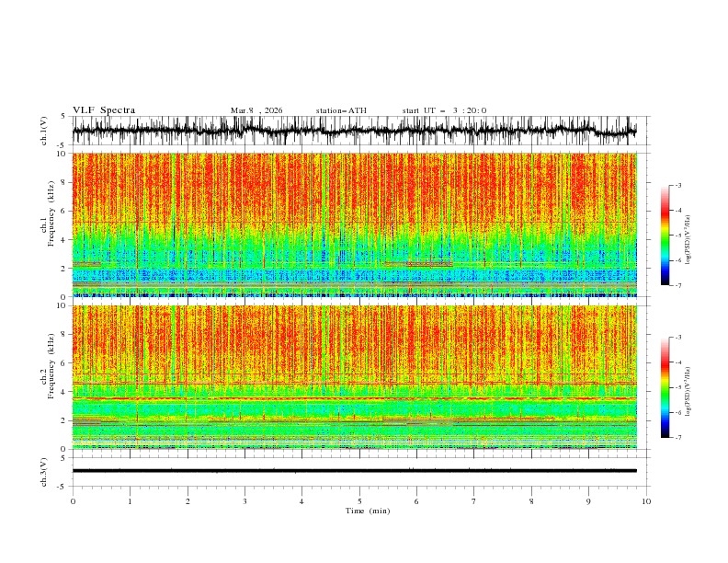The image size is (728, 563).
Task: Click the log(PSD) label beside lower color bar
Action: tap(688, 392)
